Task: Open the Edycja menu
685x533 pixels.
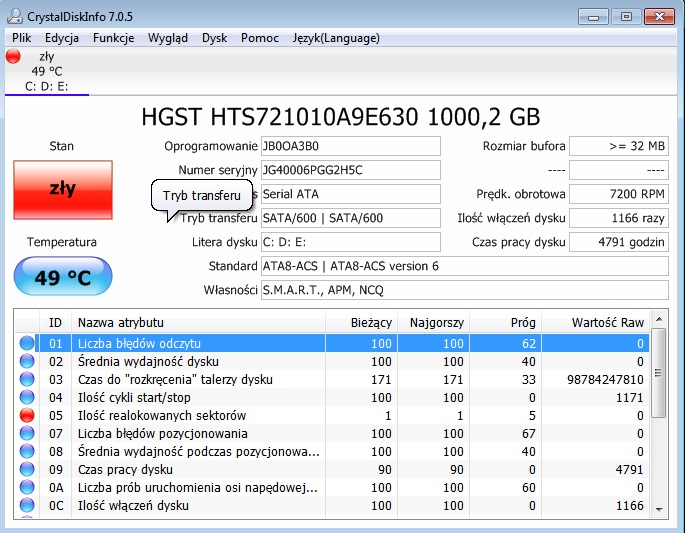Action: tap(62, 38)
